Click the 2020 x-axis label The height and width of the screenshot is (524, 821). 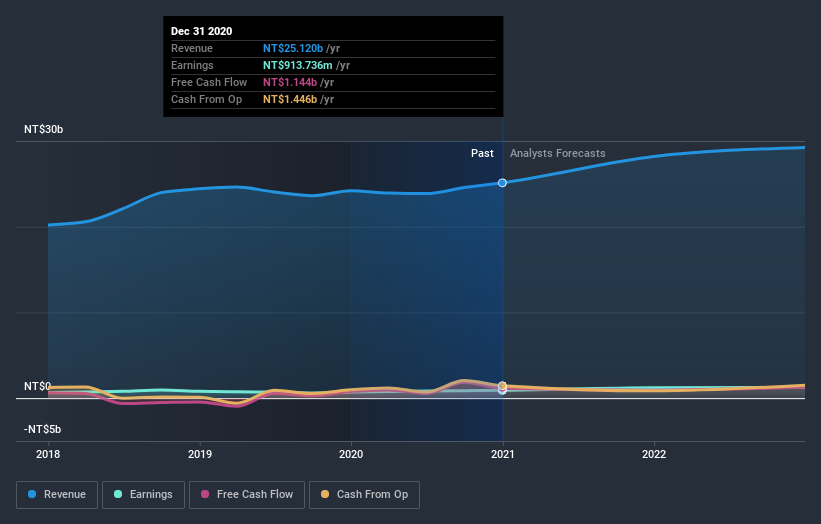351,454
